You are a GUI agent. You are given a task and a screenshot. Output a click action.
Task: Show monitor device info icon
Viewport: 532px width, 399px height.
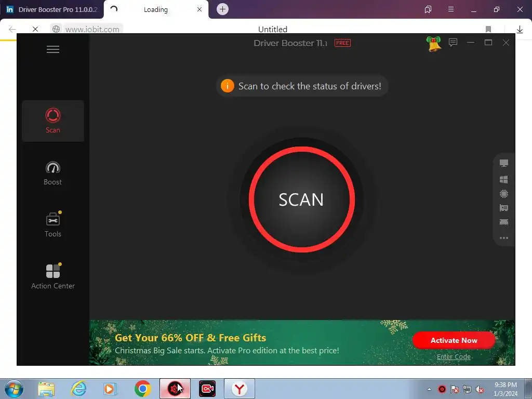[x=504, y=163]
